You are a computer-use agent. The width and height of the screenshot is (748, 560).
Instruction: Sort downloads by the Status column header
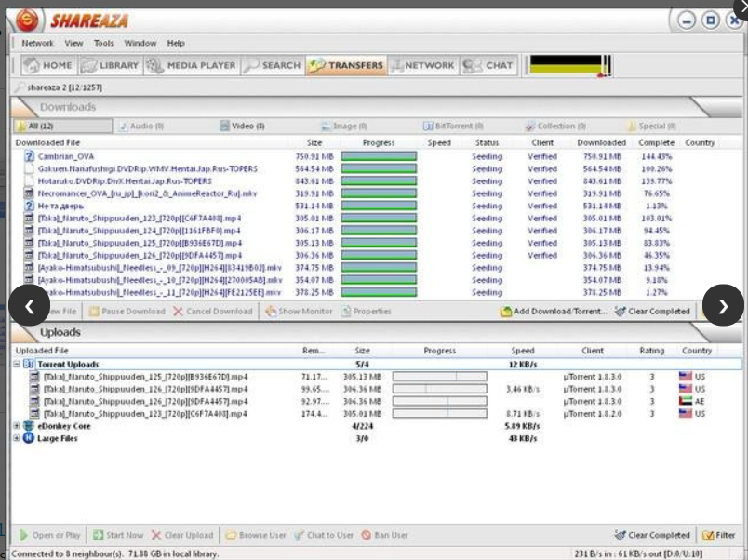(487, 142)
